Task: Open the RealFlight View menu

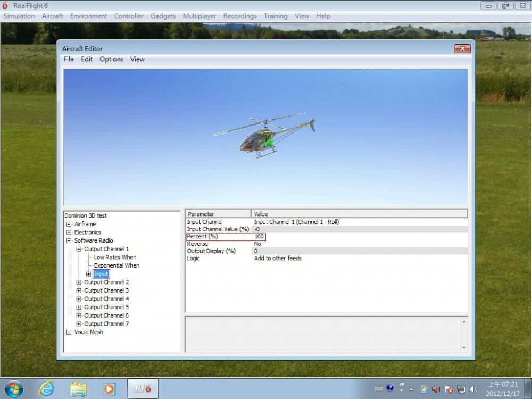Action: coord(302,16)
